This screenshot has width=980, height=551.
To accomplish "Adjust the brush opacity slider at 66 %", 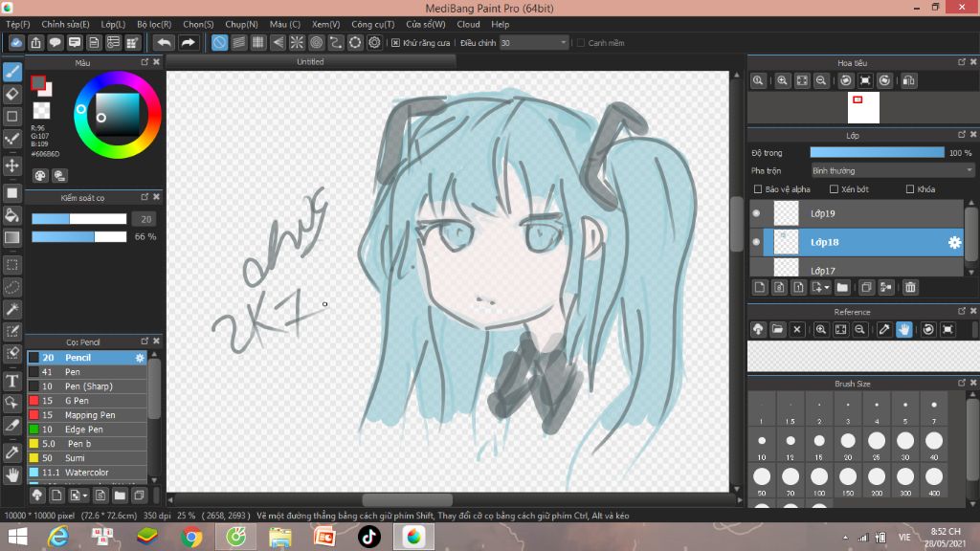I will coord(79,237).
